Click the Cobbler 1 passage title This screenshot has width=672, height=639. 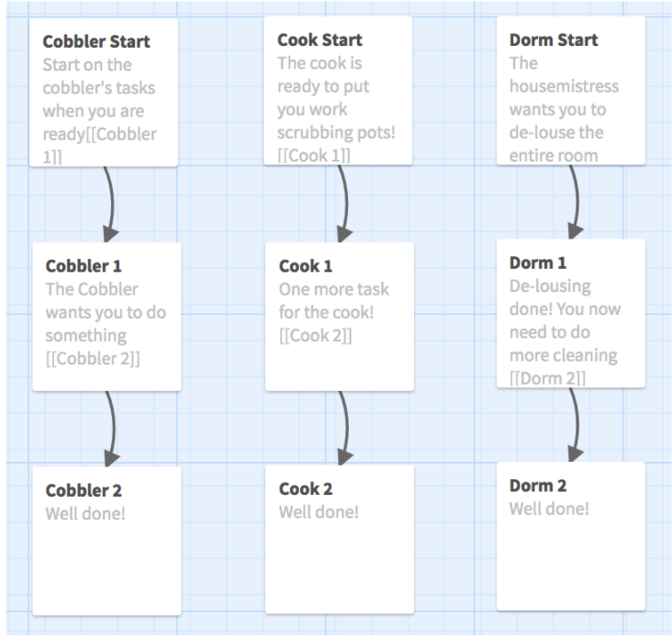coord(84,266)
